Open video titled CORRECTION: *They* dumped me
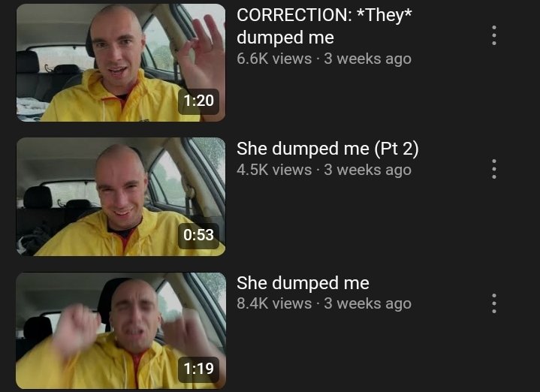The height and width of the screenshot is (392, 540). [324, 26]
